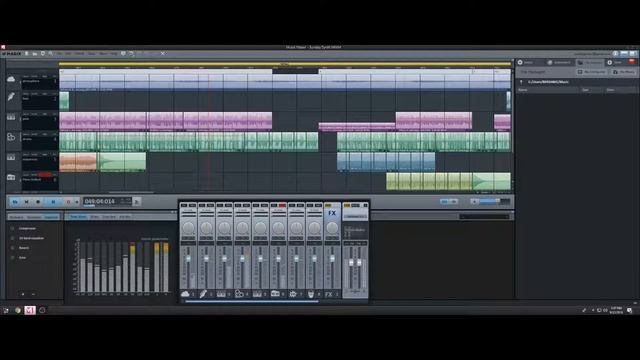Viewport: 640px width, 360px height.
Task: Click the time display 009:04:014
Action: [x=100, y=201]
